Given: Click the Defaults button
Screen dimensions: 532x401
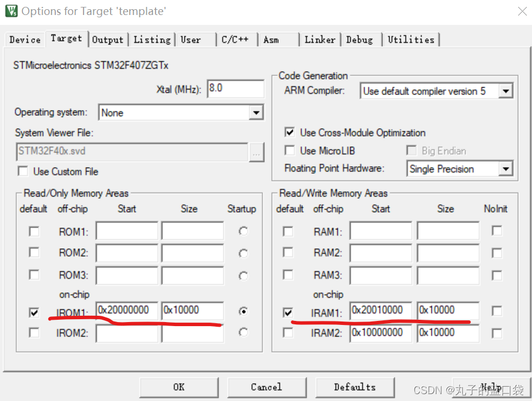Looking at the screenshot, I should 355,387.
